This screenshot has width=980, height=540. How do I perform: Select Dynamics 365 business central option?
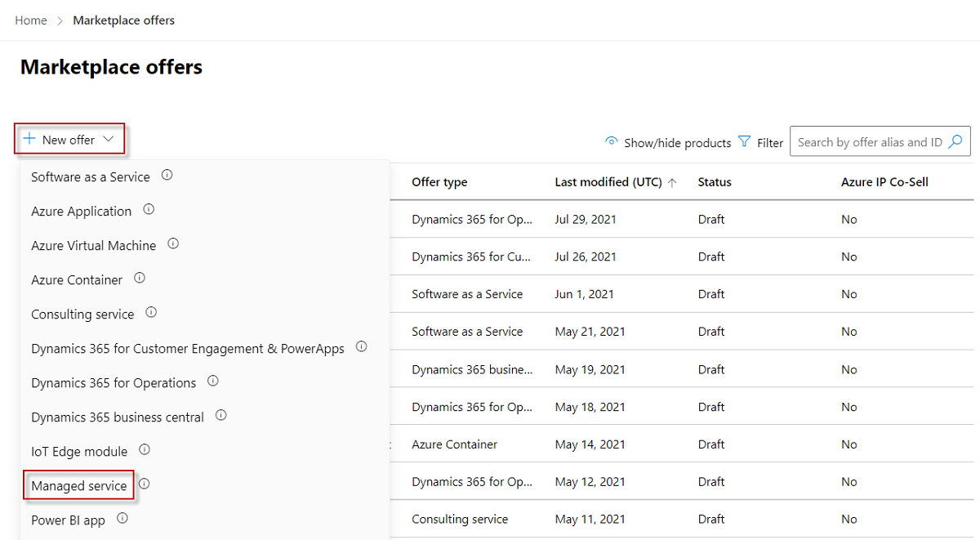tap(118, 417)
